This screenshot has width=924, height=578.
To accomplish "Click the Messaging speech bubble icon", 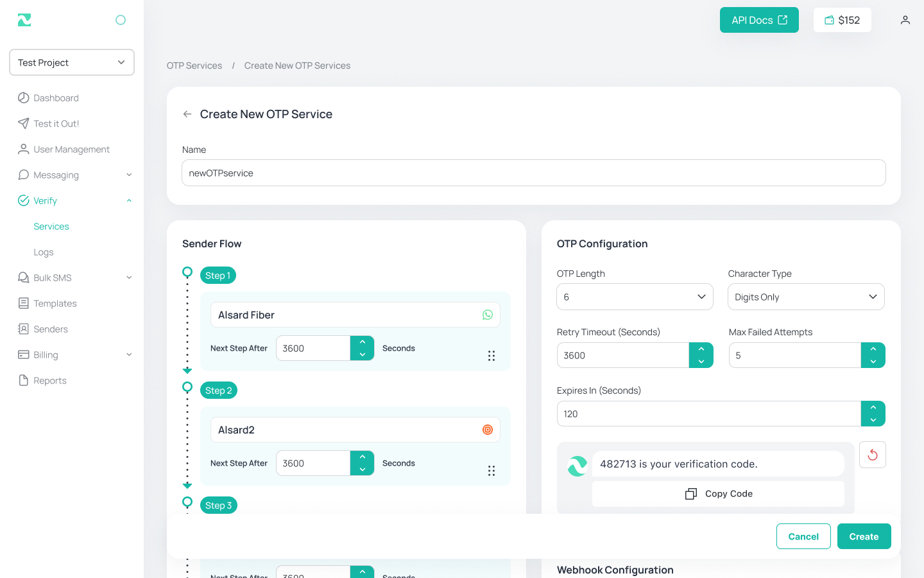I will [x=23, y=175].
